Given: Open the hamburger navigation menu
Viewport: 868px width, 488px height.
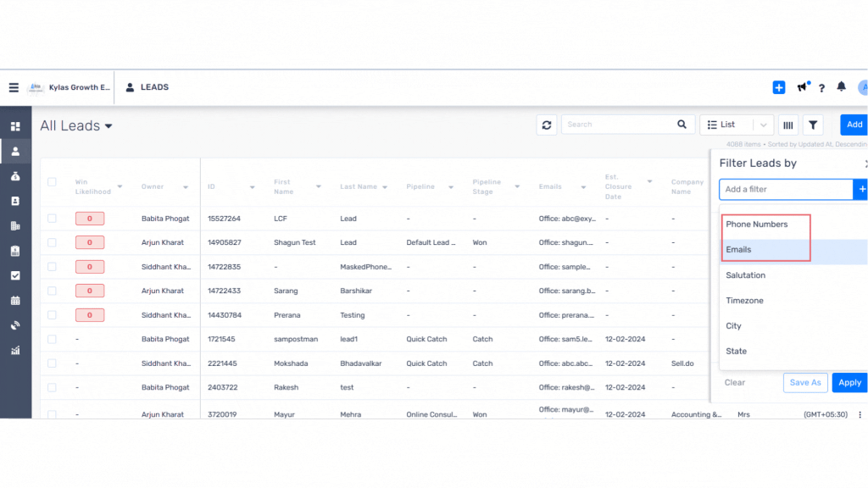Looking at the screenshot, I should [x=14, y=87].
